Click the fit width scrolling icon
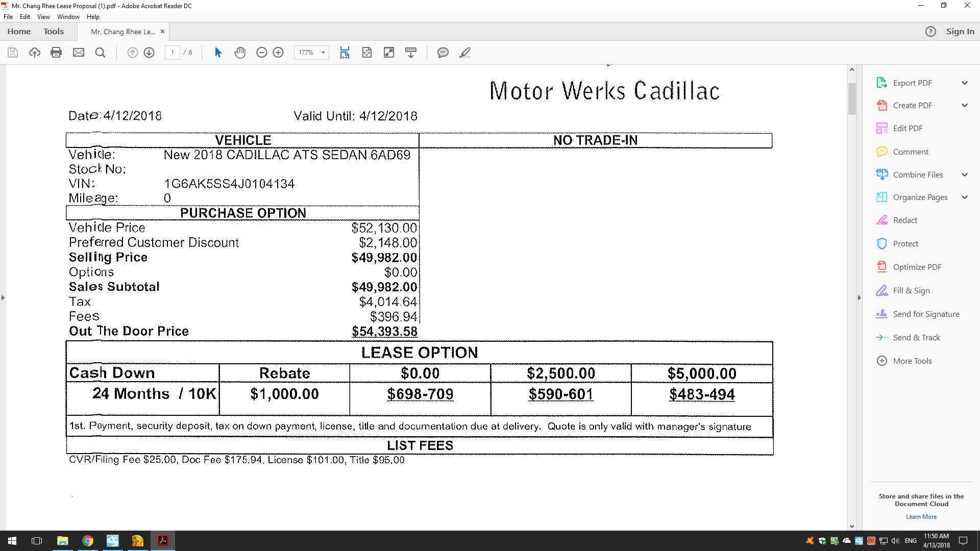Viewport: 980px width, 551px height. coord(345,53)
